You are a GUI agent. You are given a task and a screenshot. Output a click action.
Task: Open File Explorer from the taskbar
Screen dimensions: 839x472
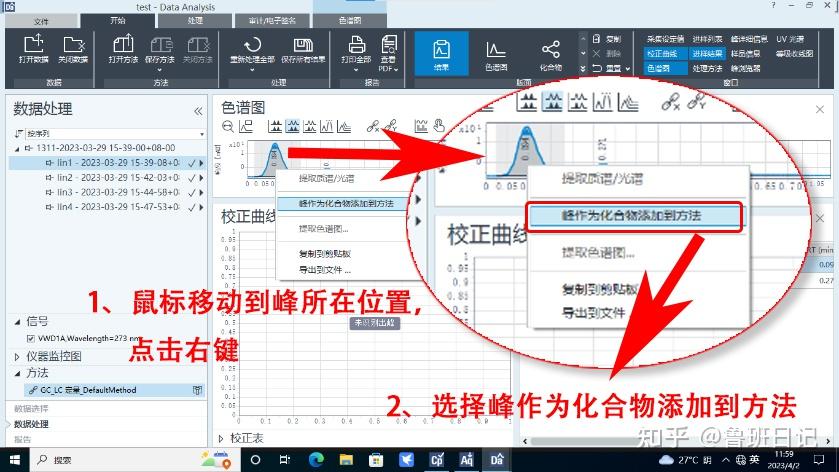(x=346, y=460)
